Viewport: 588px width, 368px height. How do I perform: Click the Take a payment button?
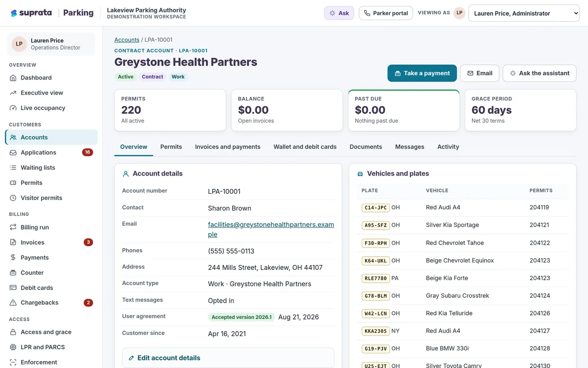pyautogui.click(x=422, y=73)
